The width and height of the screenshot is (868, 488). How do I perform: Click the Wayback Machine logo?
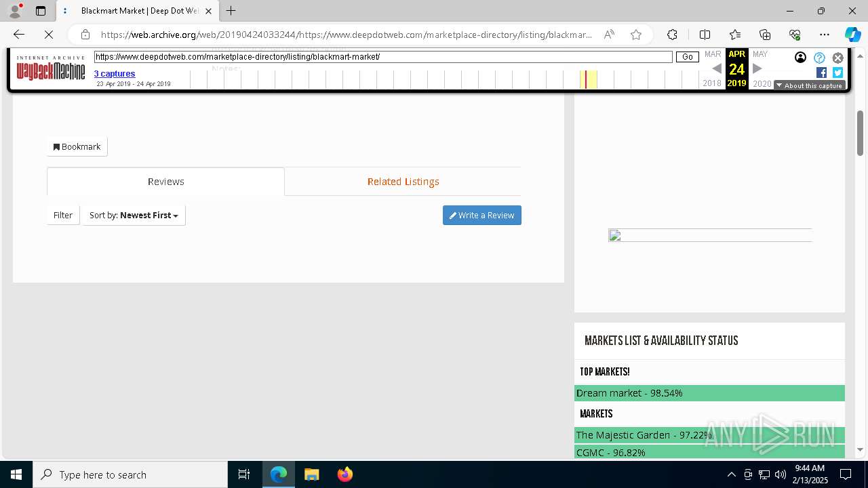51,68
